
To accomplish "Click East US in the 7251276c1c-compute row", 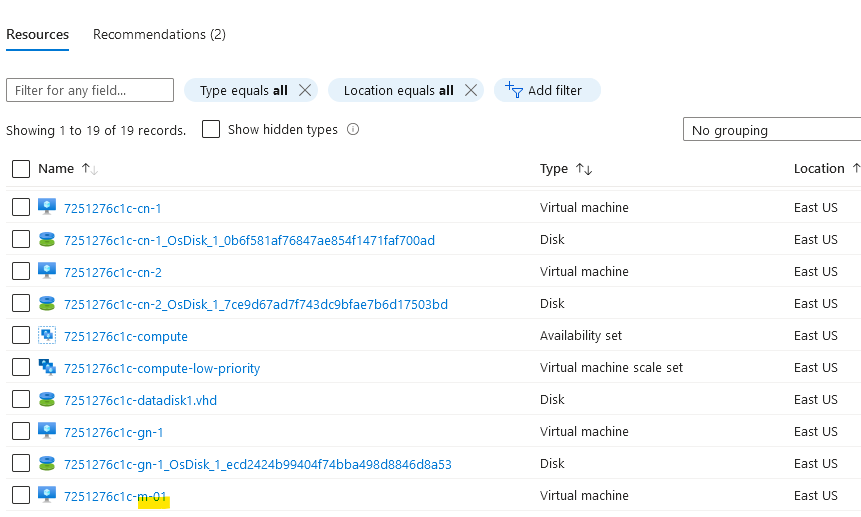I will point(815,335).
